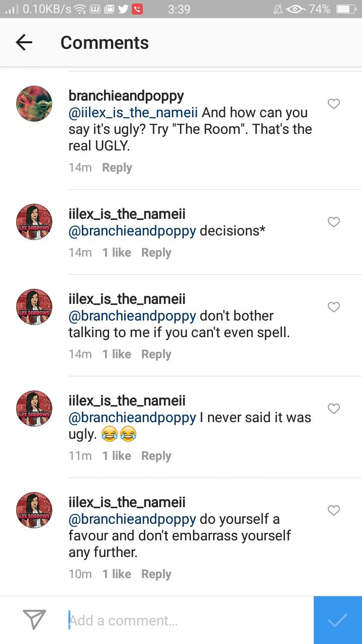Reply to the "decisions*" comment
The image size is (362, 644).
pyautogui.click(x=156, y=253)
